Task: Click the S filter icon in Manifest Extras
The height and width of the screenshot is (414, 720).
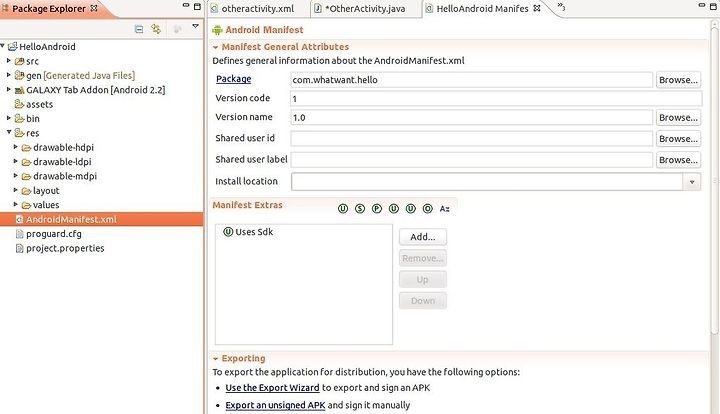Action: tap(360, 209)
